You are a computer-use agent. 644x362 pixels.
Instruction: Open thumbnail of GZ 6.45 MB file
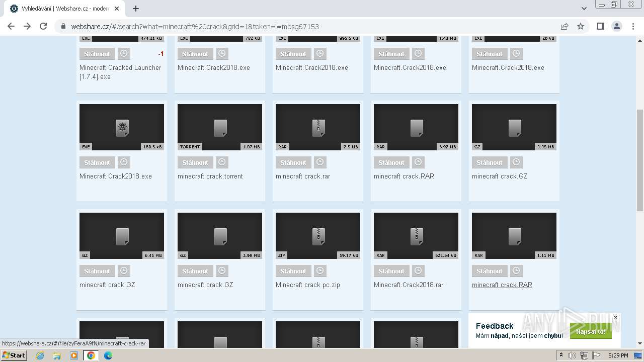tap(122, 236)
